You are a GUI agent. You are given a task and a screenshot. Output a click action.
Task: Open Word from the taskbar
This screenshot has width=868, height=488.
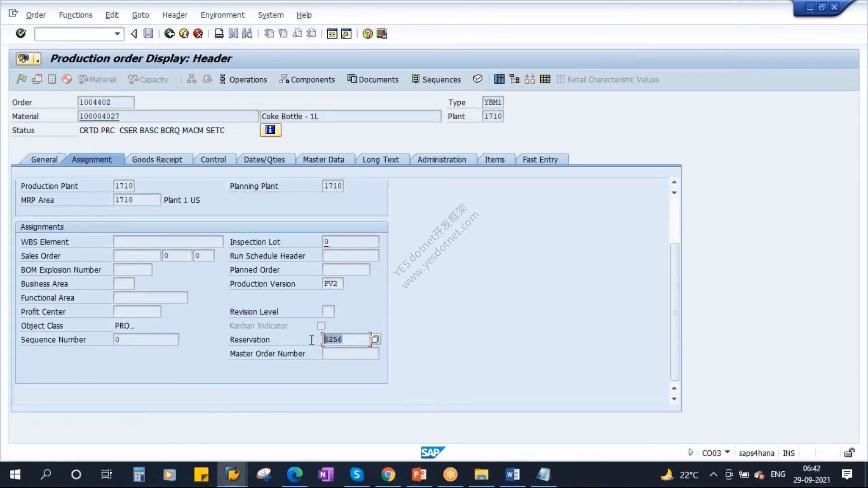512,474
